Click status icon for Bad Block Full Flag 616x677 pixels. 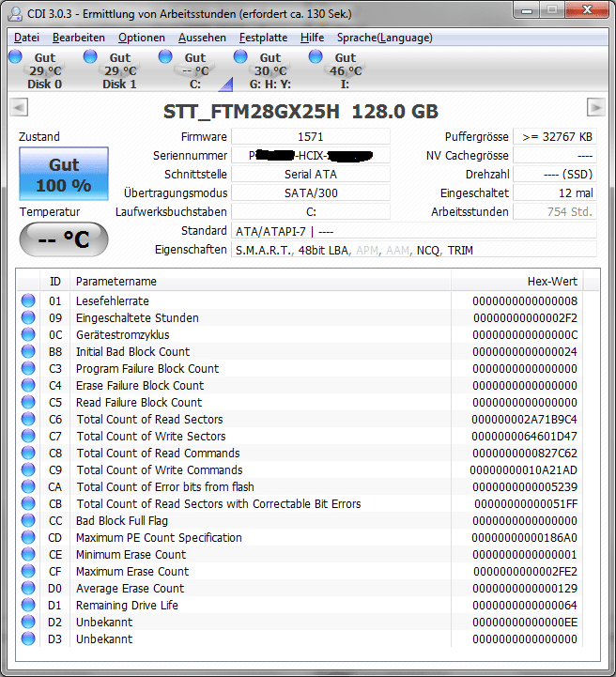pyautogui.click(x=28, y=520)
